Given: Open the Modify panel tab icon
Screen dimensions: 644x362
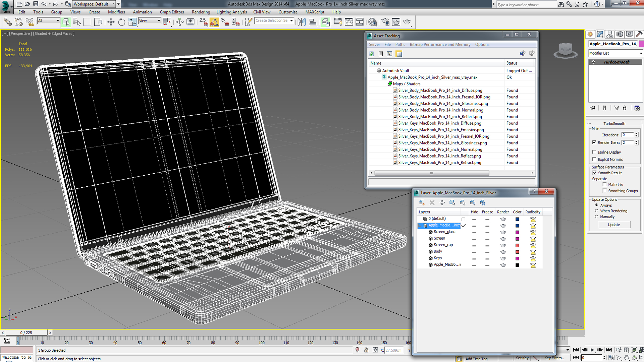Looking at the screenshot, I should point(600,34).
